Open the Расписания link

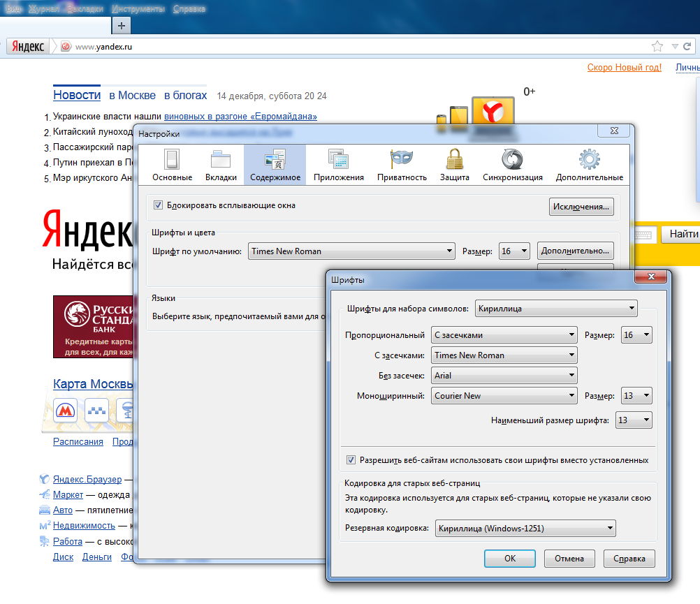(78, 441)
